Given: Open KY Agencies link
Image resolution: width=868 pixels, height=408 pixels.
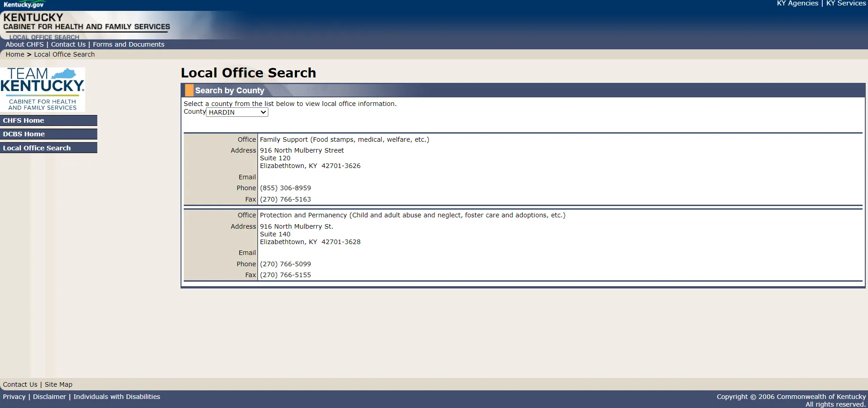Looking at the screenshot, I should pyautogui.click(x=797, y=4).
